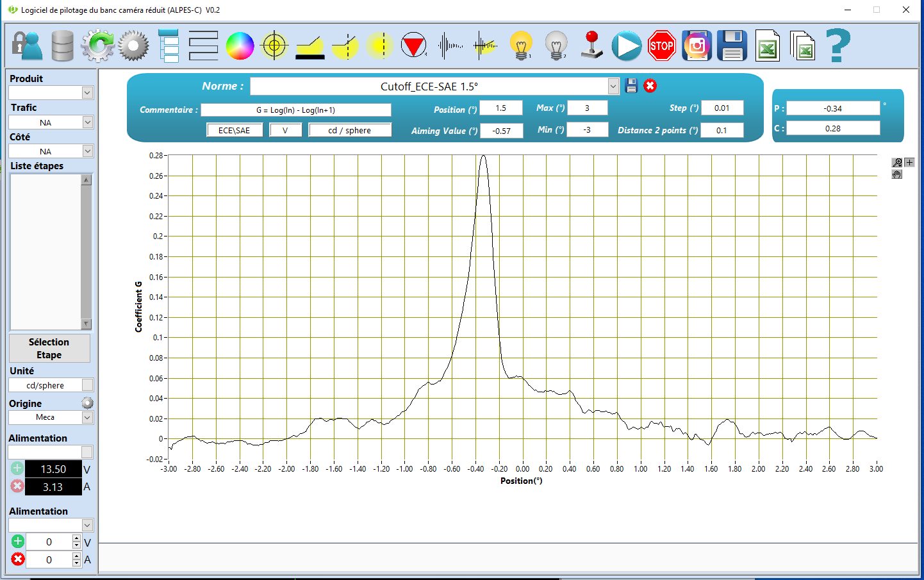Start measurement with blue play button
The width and height of the screenshot is (924, 580).
click(626, 46)
